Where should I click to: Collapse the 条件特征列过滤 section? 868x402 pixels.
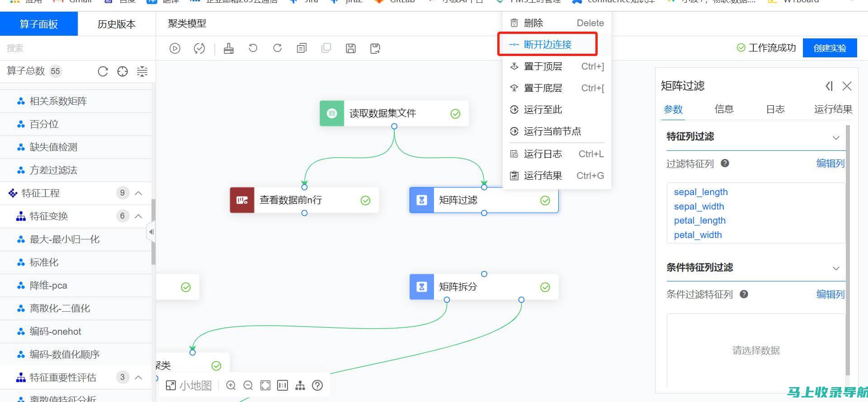(836, 268)
